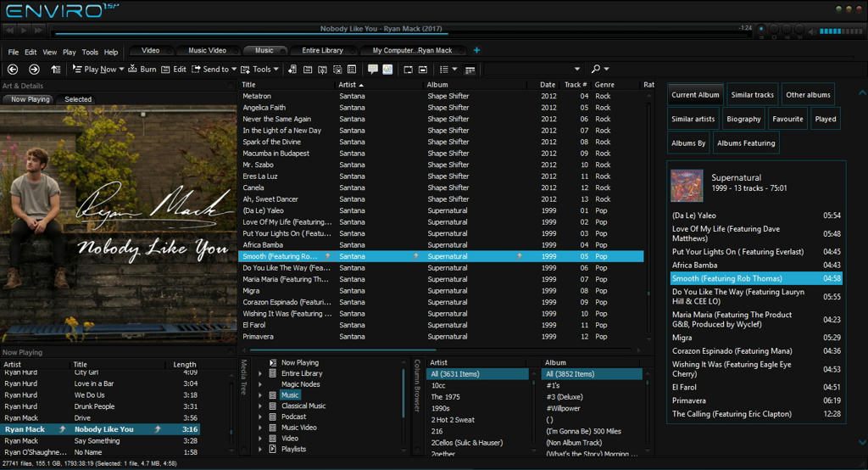Click the speaker mute icon
The width and height of the screenshot is (868, 470).
tap(812, 31)
